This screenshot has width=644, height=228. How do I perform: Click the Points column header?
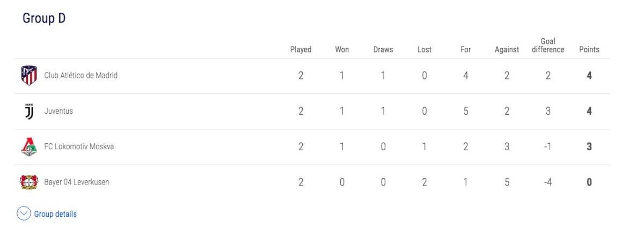click(x=589, y=49)
